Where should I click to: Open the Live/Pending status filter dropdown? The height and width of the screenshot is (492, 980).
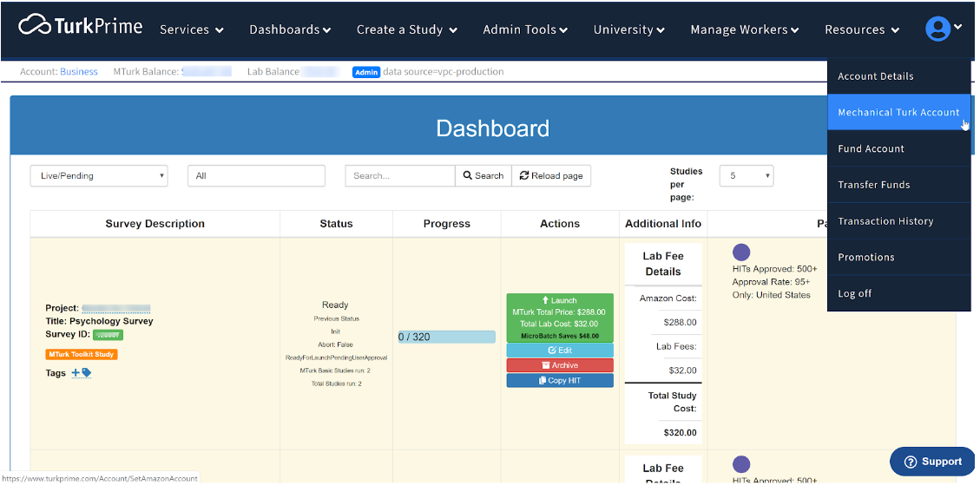99,175
